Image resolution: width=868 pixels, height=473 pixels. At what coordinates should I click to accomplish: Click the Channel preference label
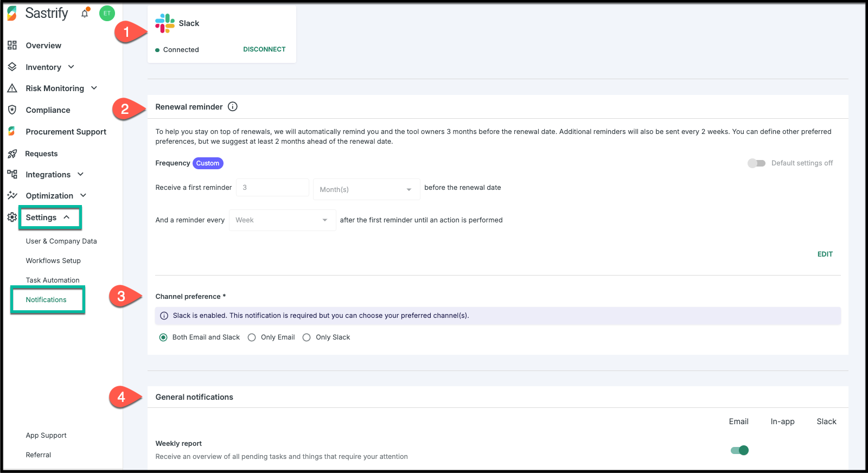coord(190,297)
